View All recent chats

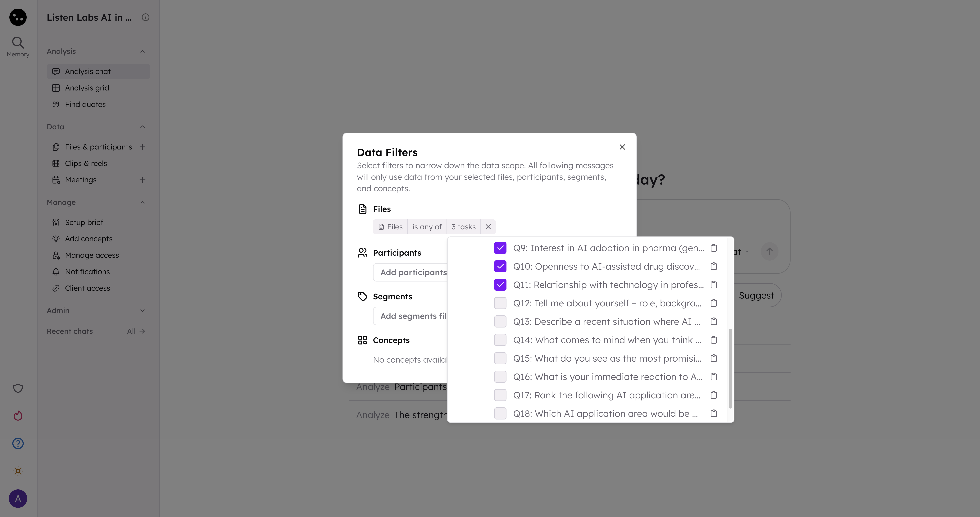(x=136, y=331)
